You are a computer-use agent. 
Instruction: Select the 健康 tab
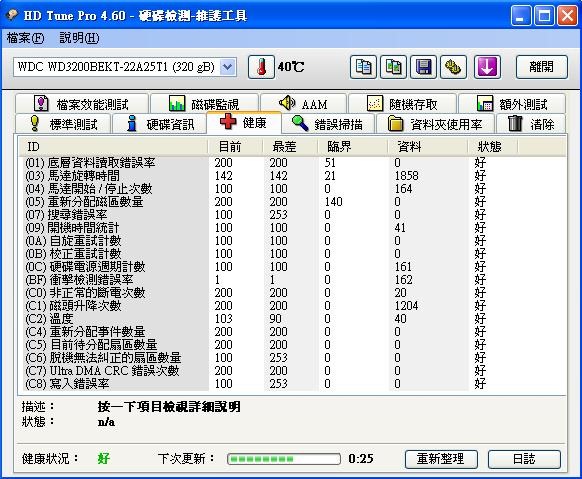(x=244, y=122)
